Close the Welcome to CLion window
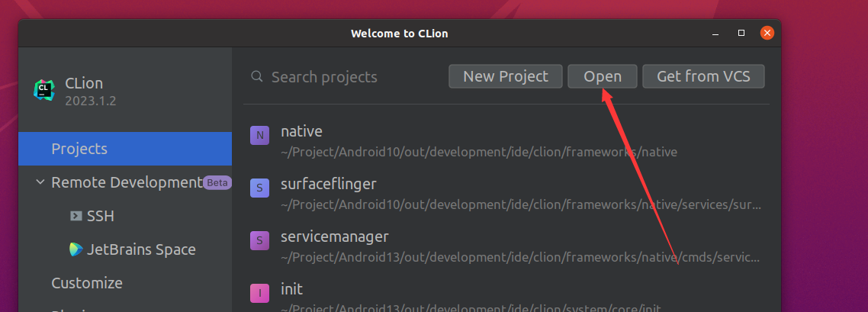 [767, 34]
